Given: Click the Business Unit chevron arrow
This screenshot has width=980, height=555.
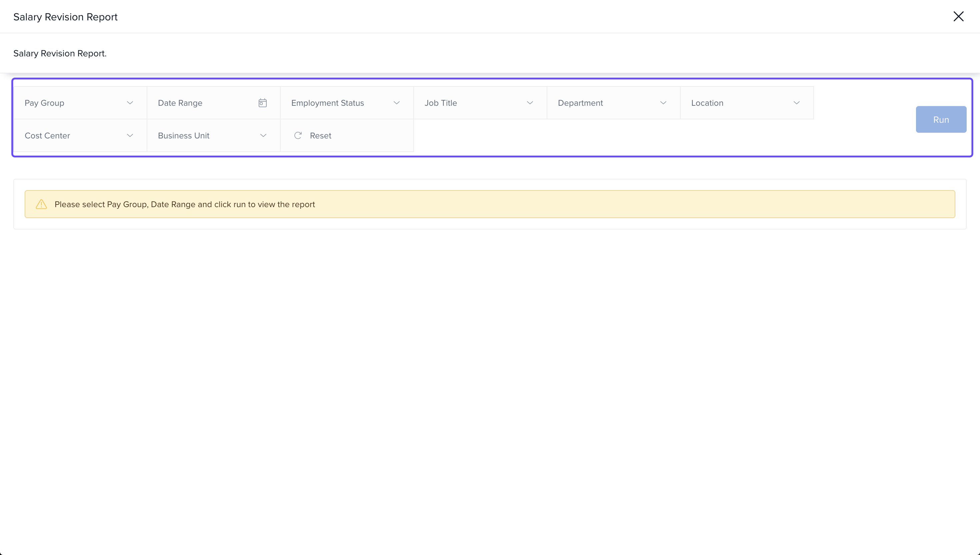Looking at the screenshot, I should coord(263,136).
